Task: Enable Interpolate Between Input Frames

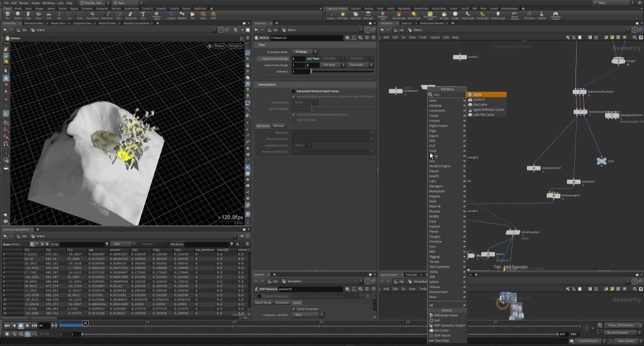Action: pos(294,91)
